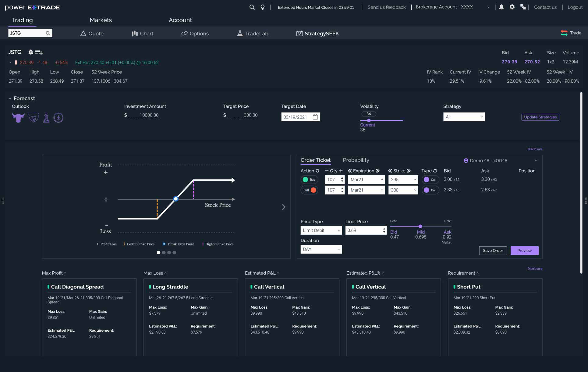The height and width of the screenshot is (372, 588).
Task: Preview the order
Action: coord(524,250)
